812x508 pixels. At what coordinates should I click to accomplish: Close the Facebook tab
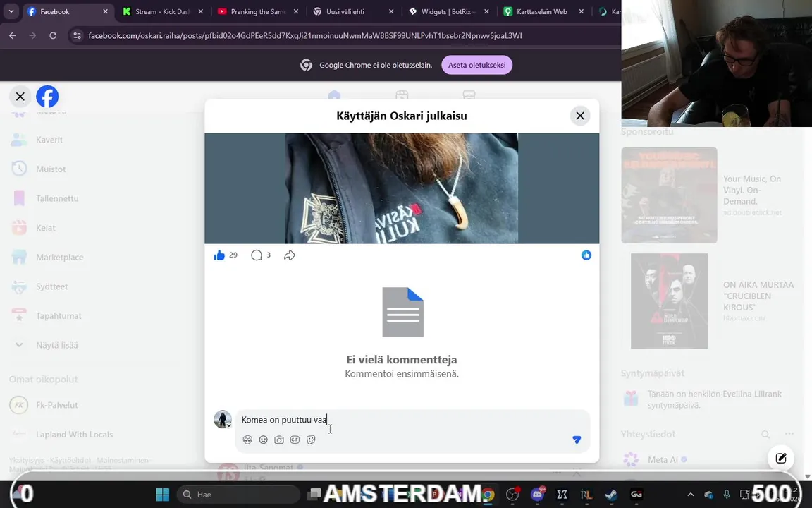(105, 11)
